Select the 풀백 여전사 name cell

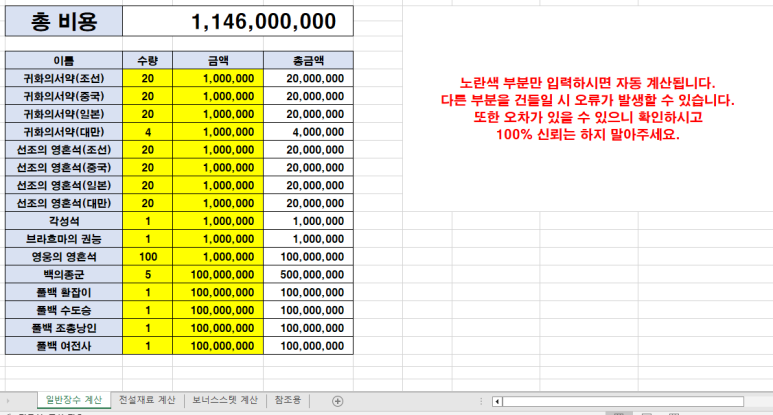pos(64,346)
